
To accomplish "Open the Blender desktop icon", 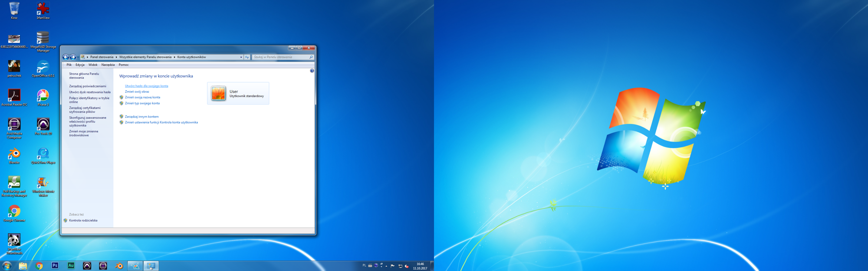I will (x=14, y=156).
